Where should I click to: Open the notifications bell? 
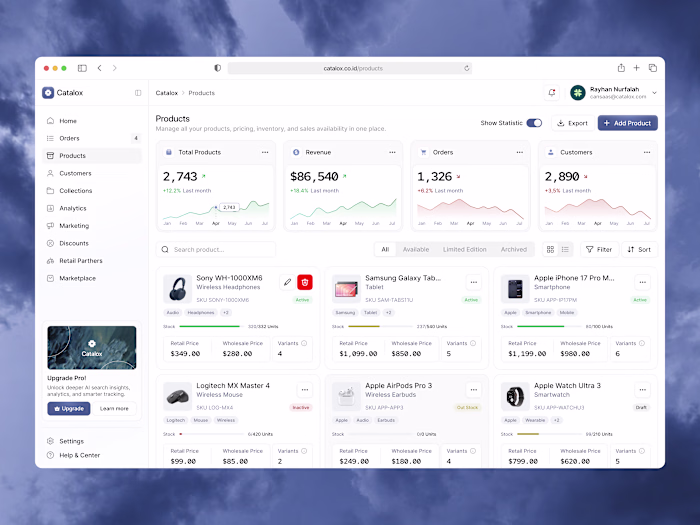pos(552,92)
